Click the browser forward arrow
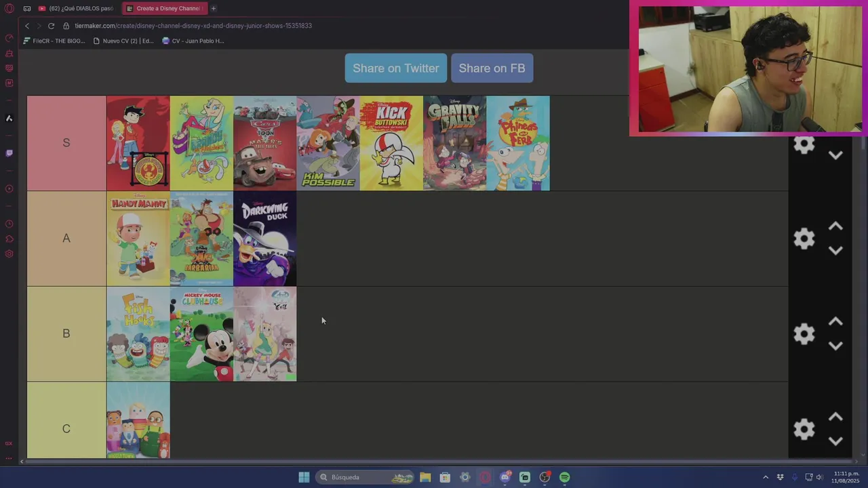This screenshot has height=488, width=868. 39,26
